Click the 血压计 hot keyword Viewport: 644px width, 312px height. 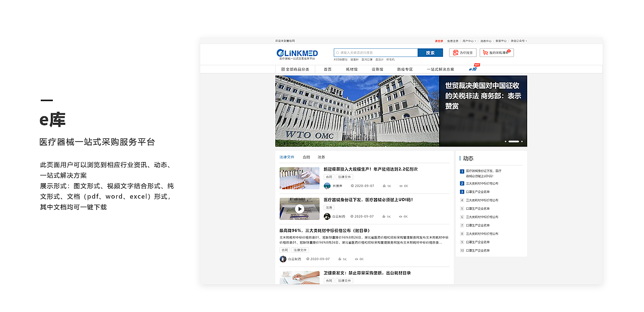(379, 59)
